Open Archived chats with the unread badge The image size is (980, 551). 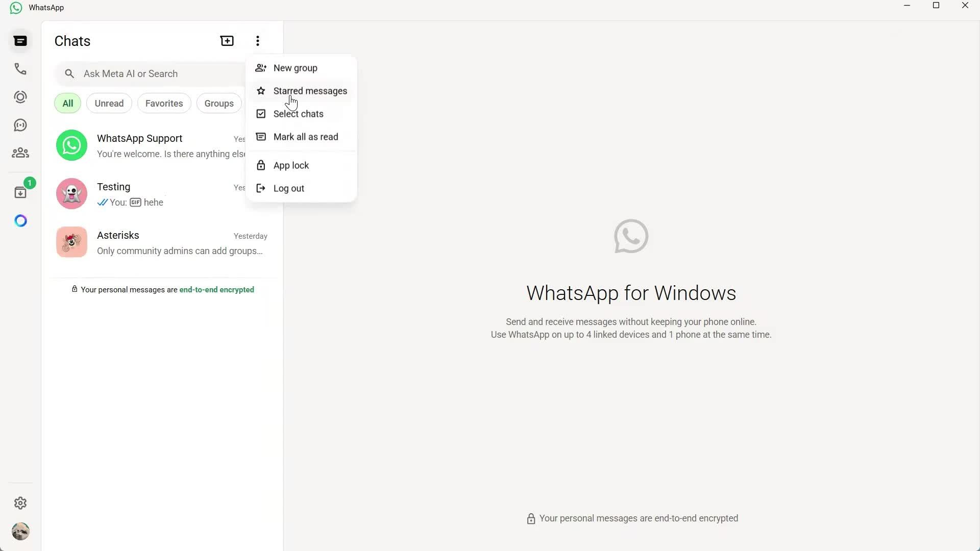[x=20, y=192]
